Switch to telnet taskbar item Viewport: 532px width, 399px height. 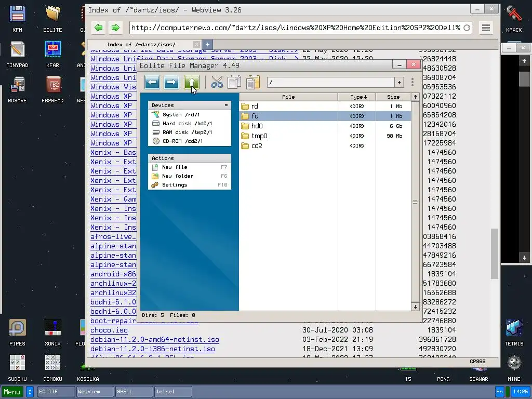[173, 392]
